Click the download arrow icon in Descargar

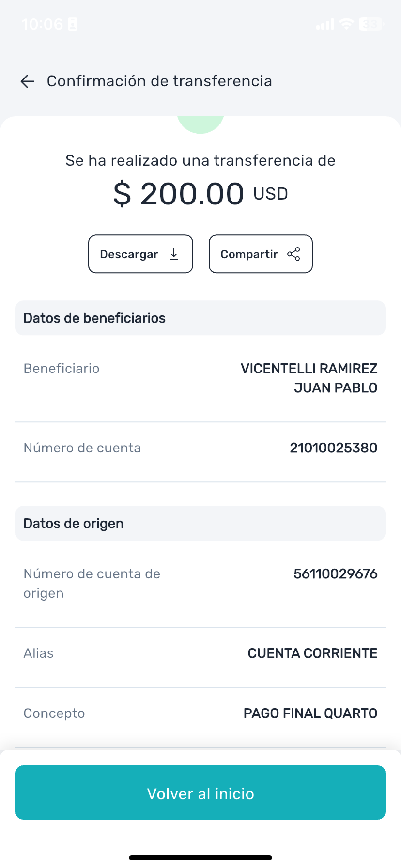(174, 254)
